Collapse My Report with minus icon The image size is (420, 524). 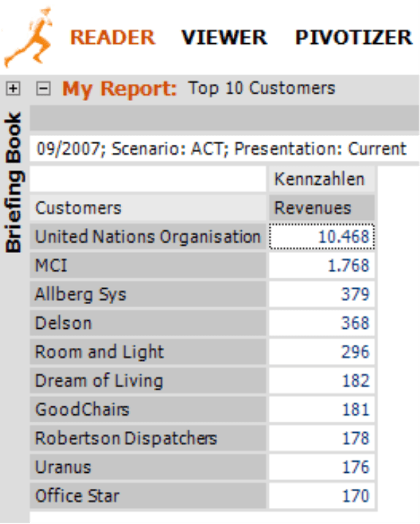coord(43,89)
